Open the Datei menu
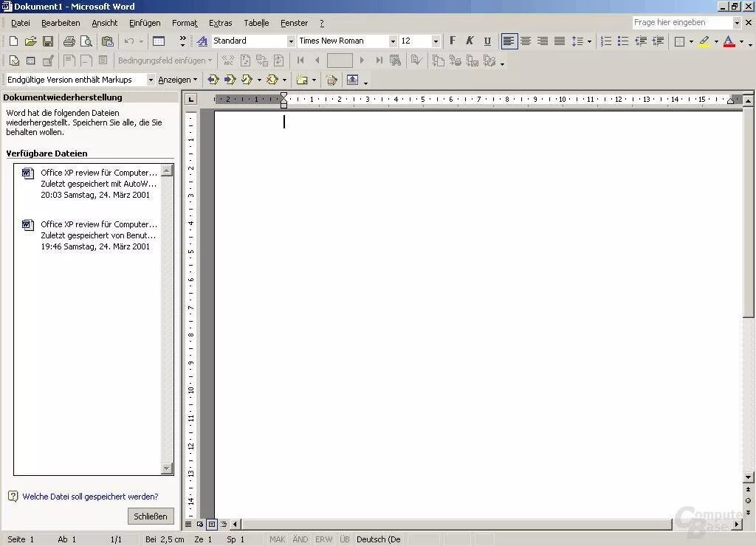The image size is (756, 546). (20, 23)
